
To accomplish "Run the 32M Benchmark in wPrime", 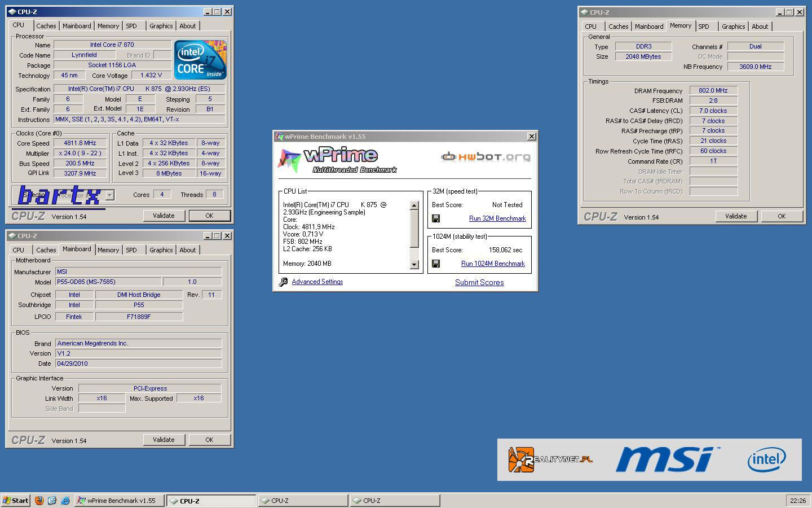I will [497, 218].
